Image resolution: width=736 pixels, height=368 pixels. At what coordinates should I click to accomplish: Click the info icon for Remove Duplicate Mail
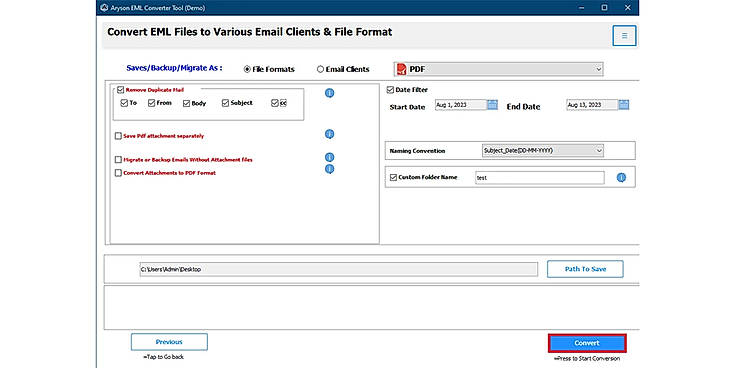coord(330,93)
